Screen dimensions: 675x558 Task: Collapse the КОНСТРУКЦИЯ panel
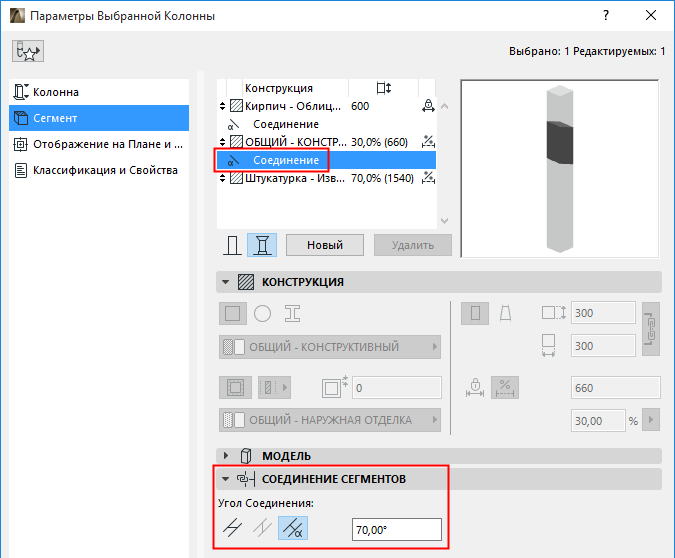[x=225, y=282]
